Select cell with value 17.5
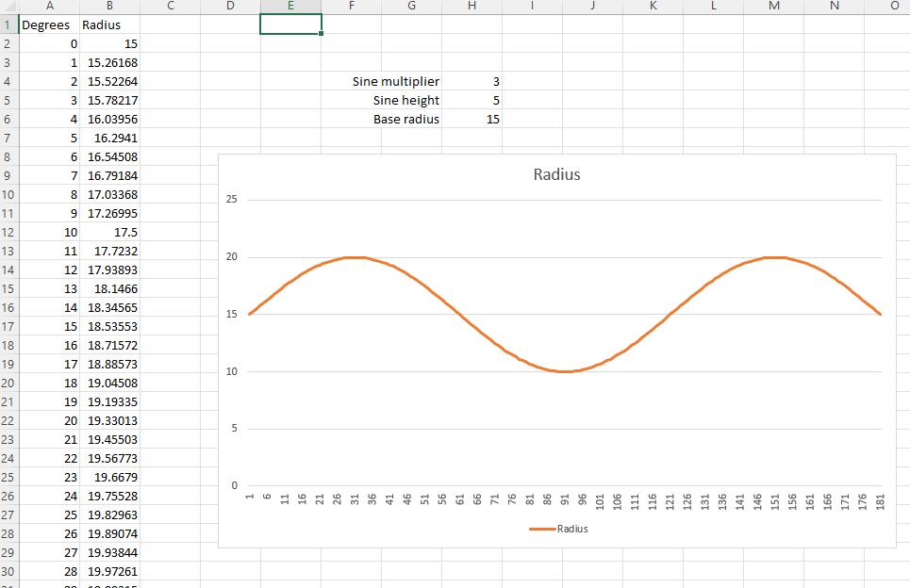Image resolution: width=910 pixels, height=588 pixels. [109, 232]
